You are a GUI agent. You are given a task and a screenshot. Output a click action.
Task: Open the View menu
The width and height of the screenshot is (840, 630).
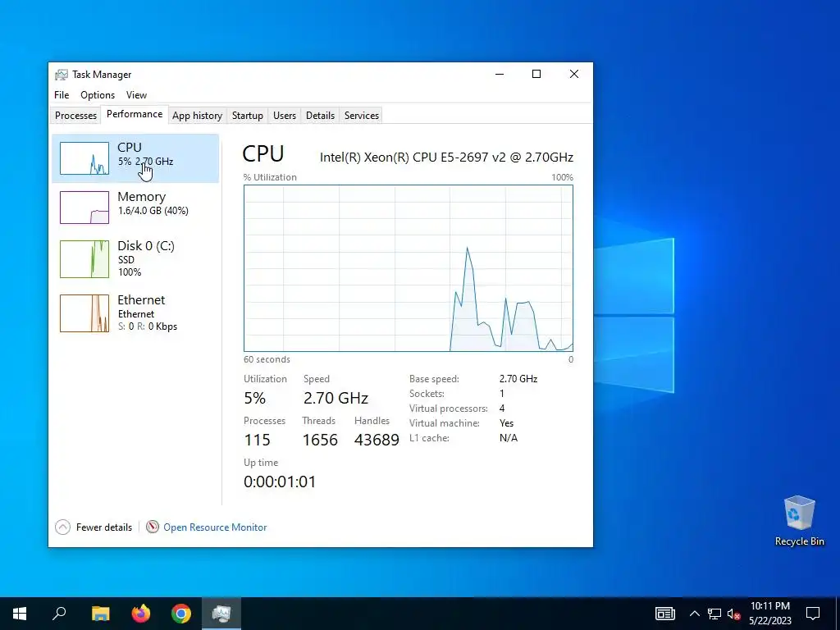pos(137,95)
